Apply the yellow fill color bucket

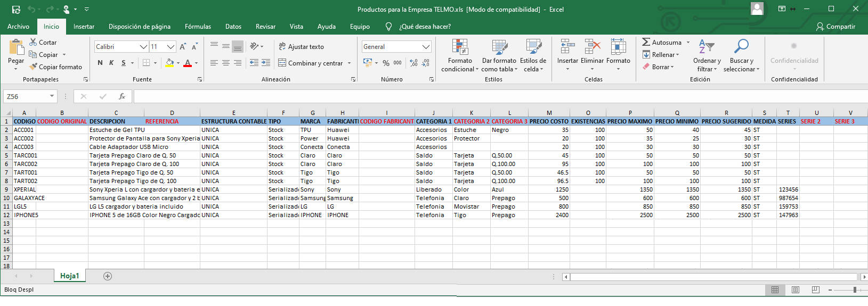click(x=169, y=63)
